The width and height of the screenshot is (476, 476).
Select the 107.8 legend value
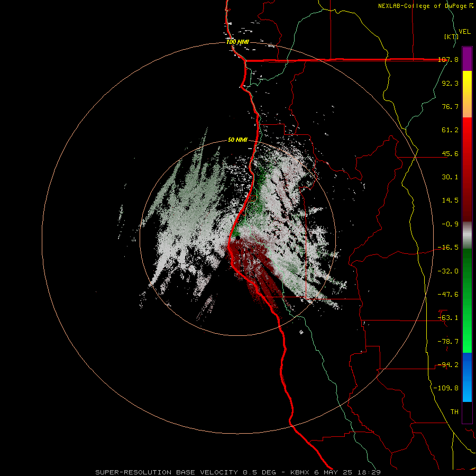(448, 59)
